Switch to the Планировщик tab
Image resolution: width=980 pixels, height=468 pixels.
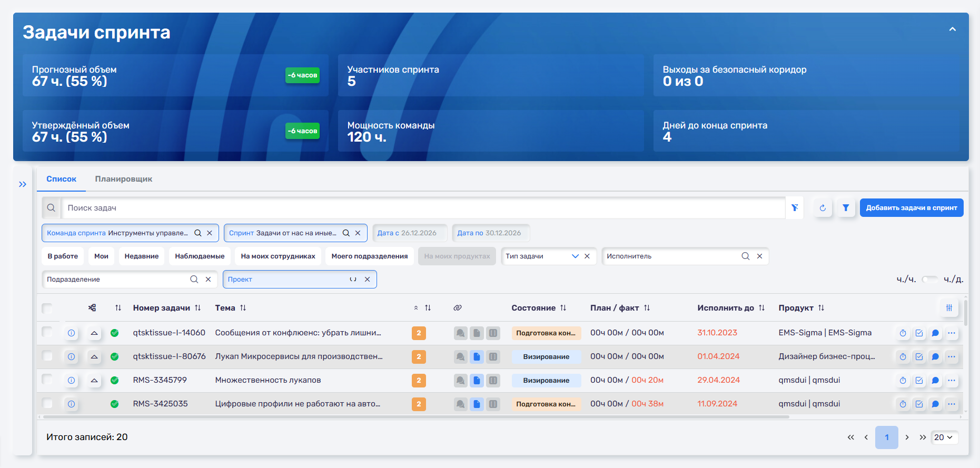tap(124, 179)
